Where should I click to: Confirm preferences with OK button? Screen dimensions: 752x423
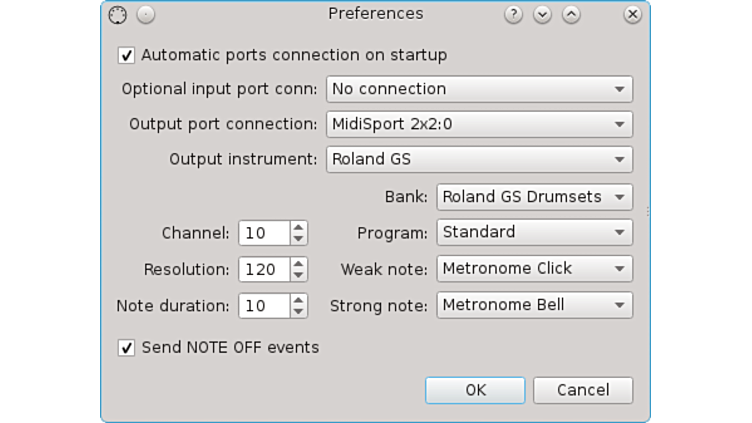pyautogui.click(x=475, y=390)
